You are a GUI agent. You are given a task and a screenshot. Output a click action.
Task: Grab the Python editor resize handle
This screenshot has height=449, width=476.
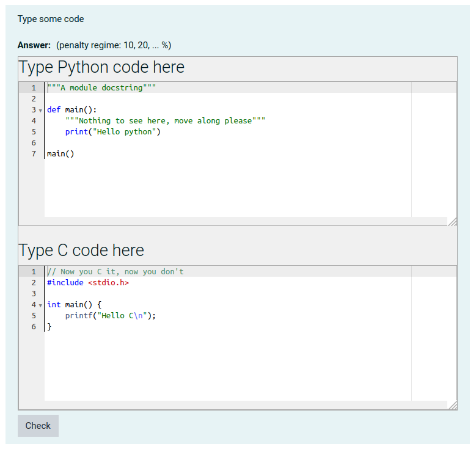pos(452,222)
